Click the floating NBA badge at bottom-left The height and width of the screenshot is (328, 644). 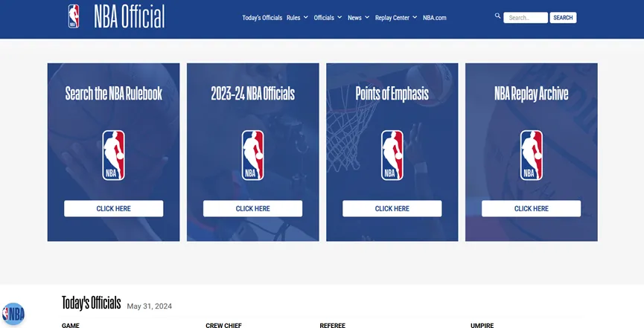13,314
